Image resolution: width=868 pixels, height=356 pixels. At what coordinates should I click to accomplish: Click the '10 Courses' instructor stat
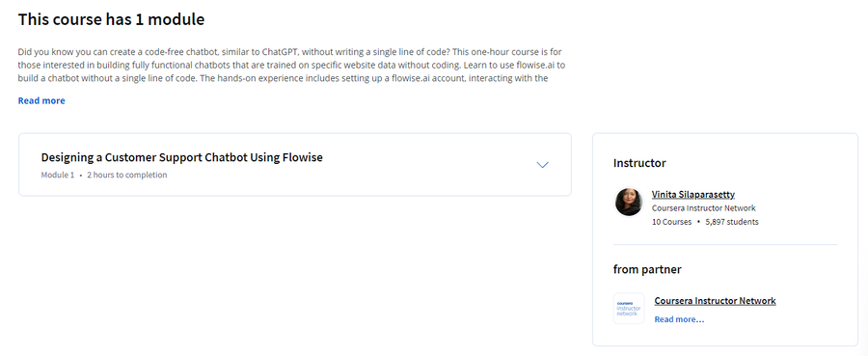[x=672, y=222]
